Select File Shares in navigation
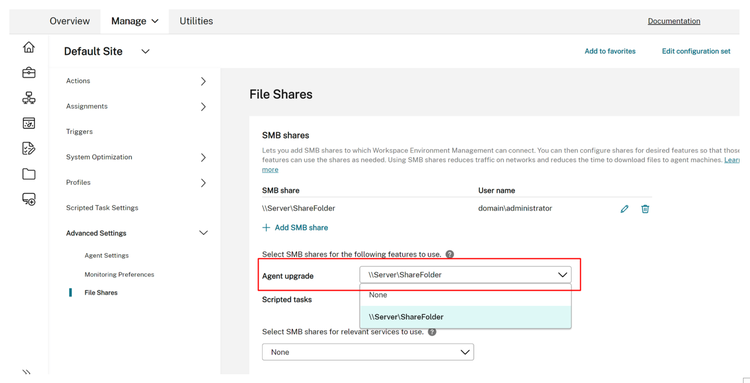The width and height of the screenshot is (750, 383). 101,293
